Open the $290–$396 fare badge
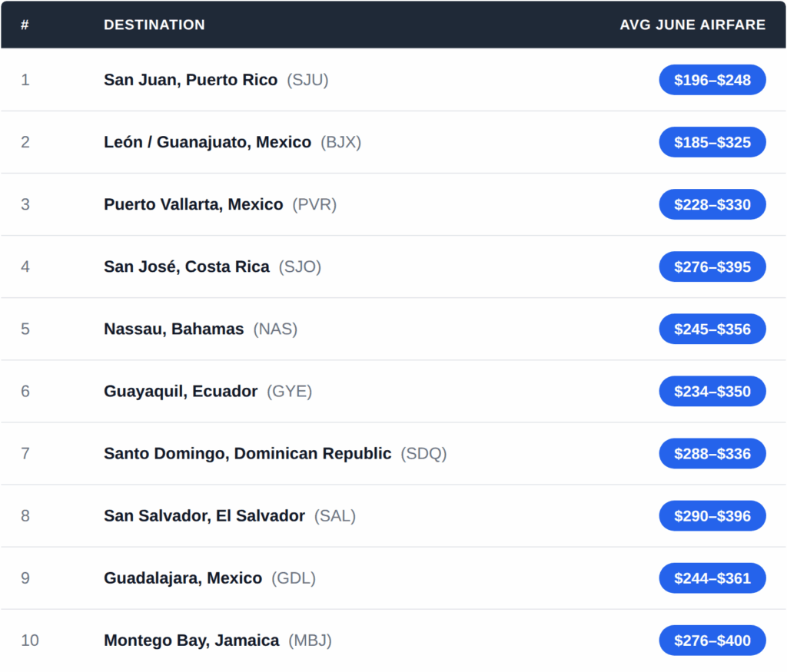The height and width of the screenshot is (672, 787). point(712,515)
